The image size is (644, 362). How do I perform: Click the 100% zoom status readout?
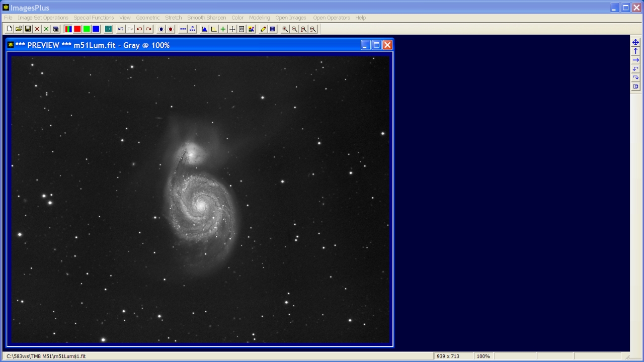click(483, 356)
